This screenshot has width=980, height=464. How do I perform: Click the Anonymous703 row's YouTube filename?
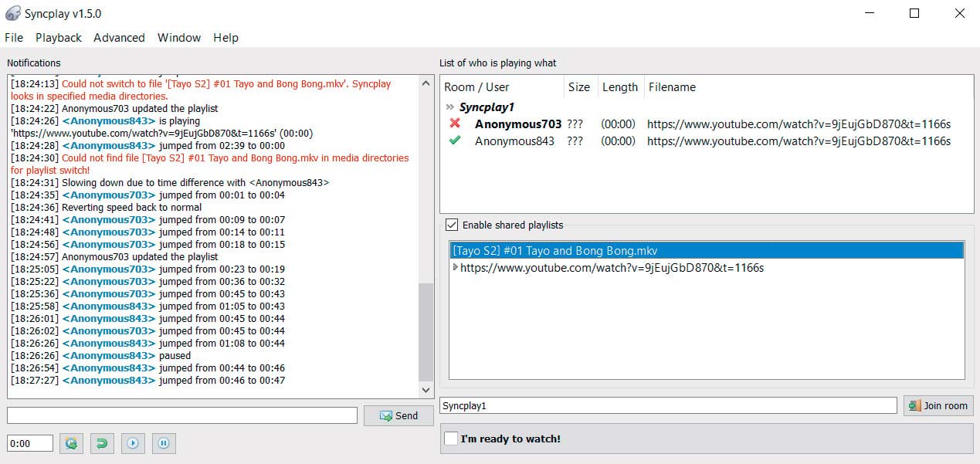[799, 124]
